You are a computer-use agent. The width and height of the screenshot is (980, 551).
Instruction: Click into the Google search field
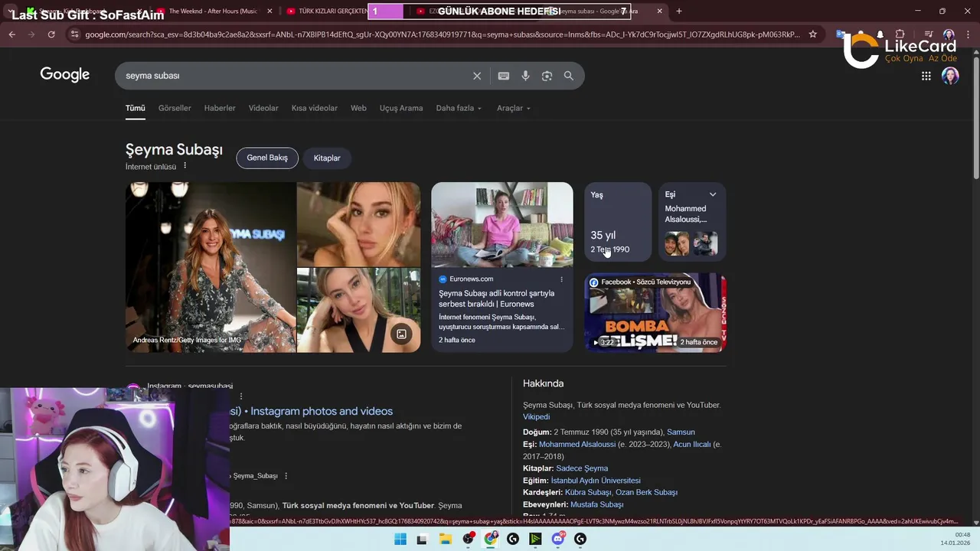click(295, 76)
